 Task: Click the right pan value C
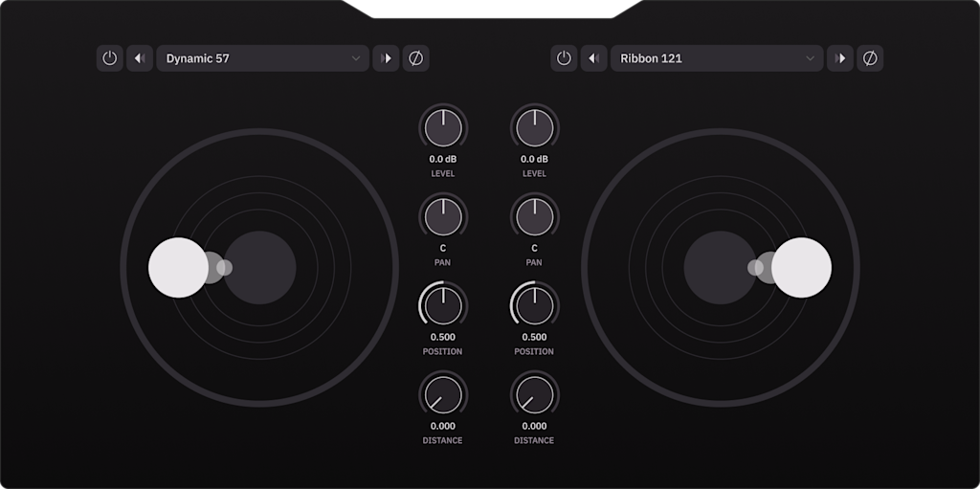(534, 248)
